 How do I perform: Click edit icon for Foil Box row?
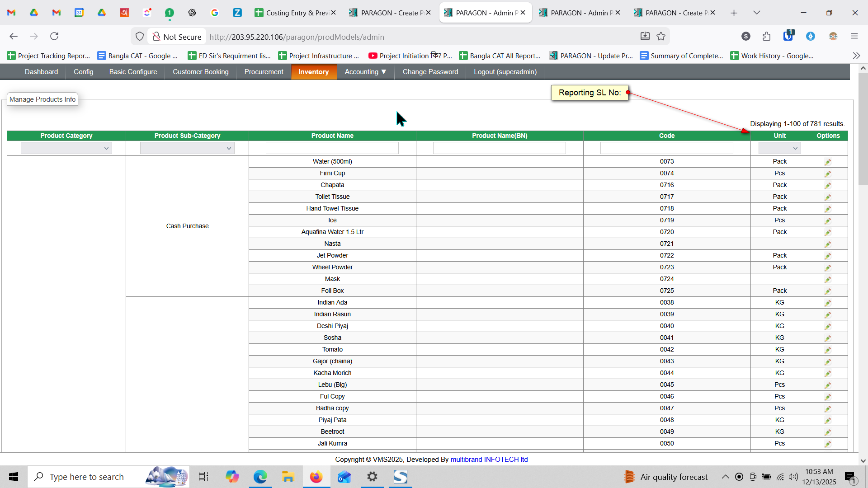[x=828, y=291]
